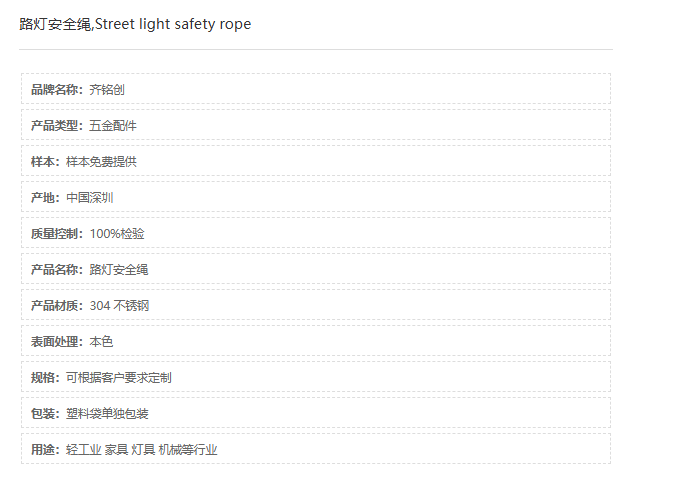This screenshot has height=488, width=684.
Task: Select the 304 不锈钢 material value
Action: click(119, 306)
